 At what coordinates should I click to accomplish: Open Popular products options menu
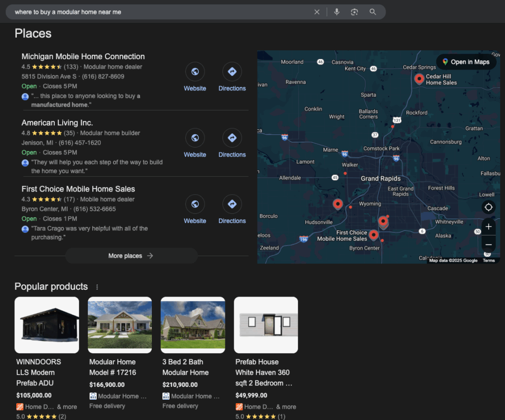pyautogui.click(x=97, y=287)
